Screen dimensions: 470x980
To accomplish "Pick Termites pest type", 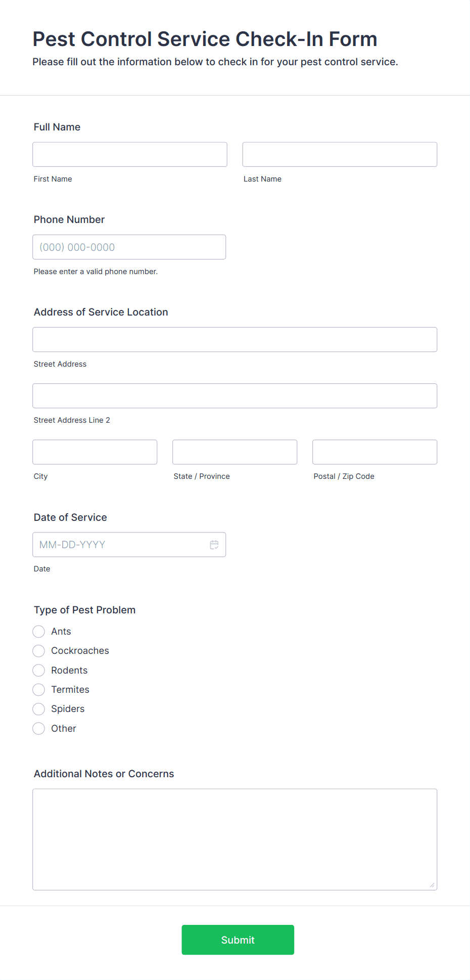I will click(39, 690).
